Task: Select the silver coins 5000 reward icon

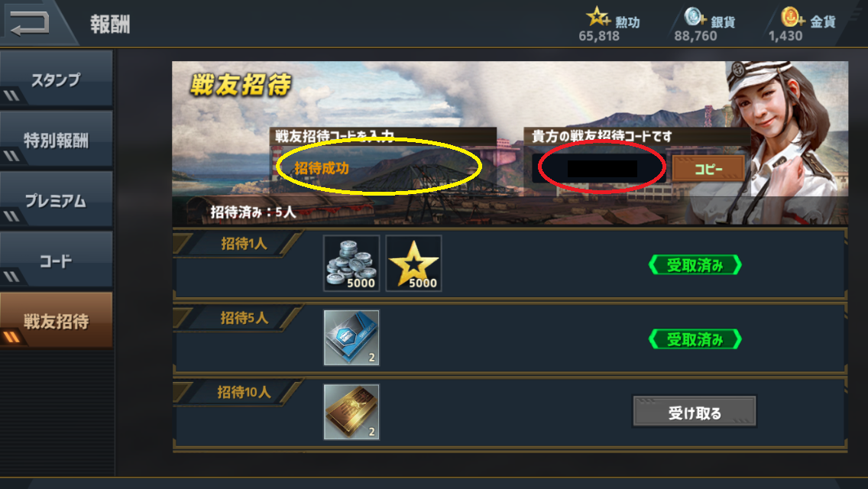Action: [351, 263]
